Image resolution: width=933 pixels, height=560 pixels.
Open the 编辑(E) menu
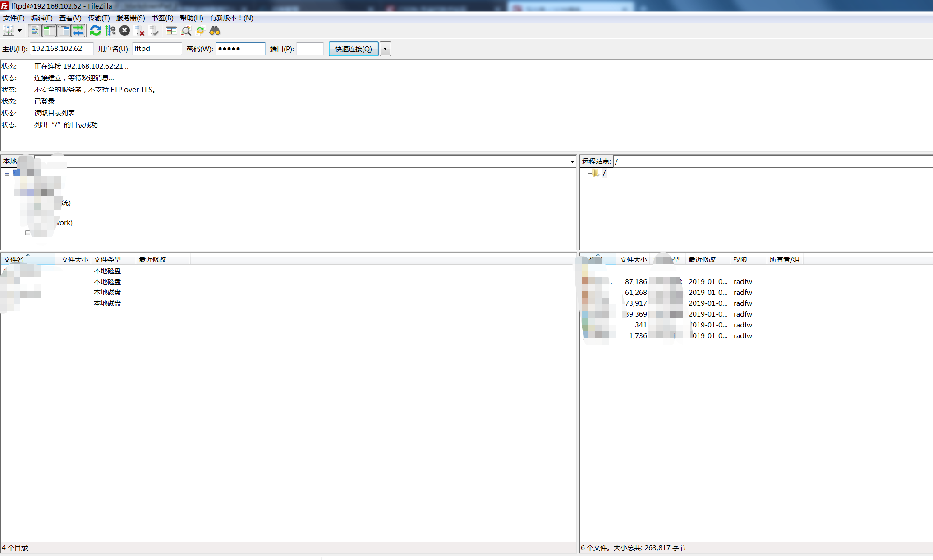42,18
